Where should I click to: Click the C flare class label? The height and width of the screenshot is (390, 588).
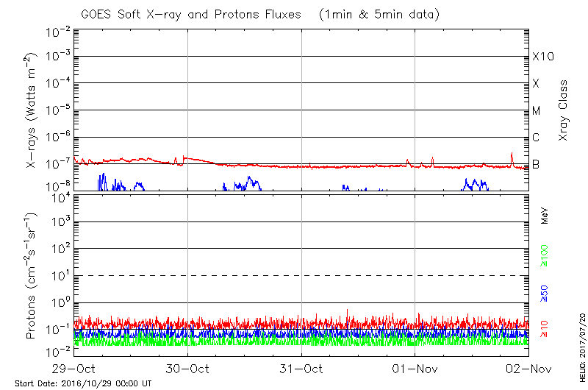pyautogui.click(x=536, y=138)
